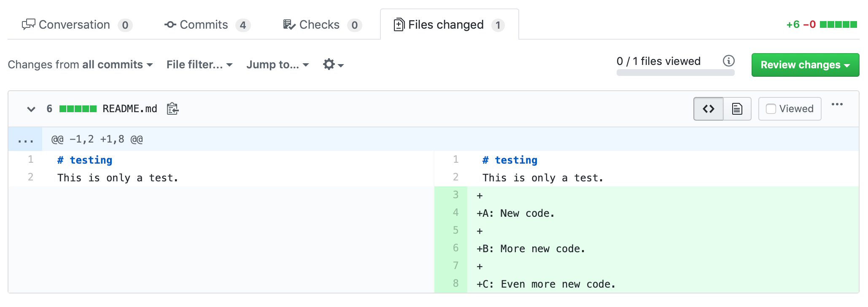
Task: Click the files viewed progress bar
Action: point(675,73)
